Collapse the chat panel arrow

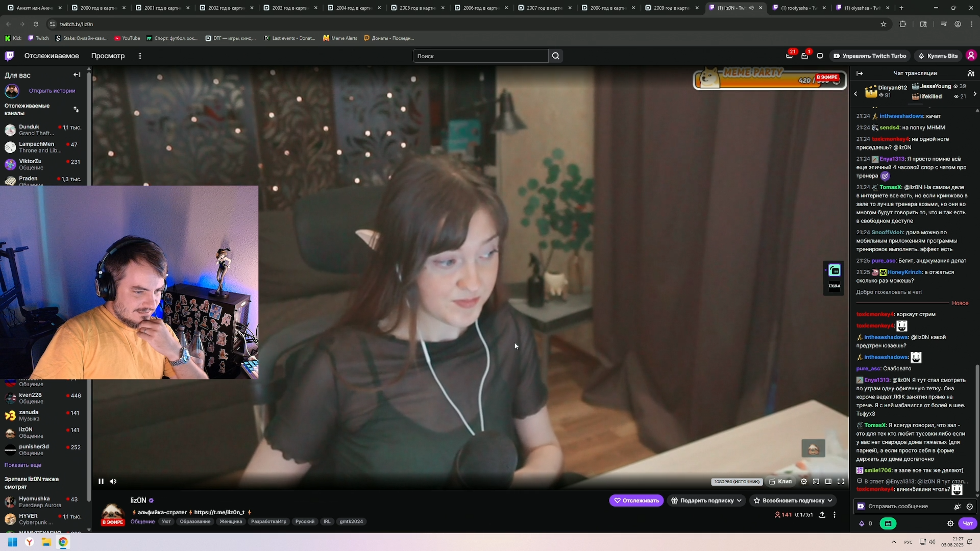pyautogui.click(x=860, y=73)
